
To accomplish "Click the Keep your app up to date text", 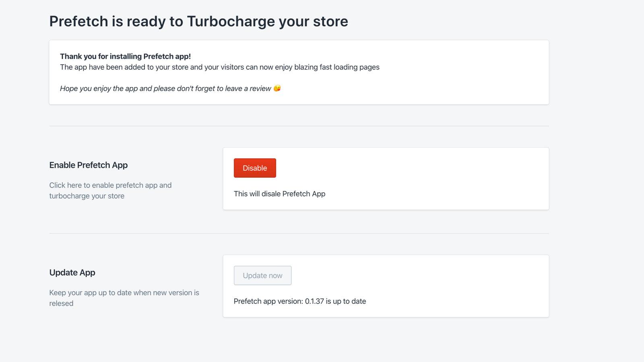I will click(x=124, y=298).
